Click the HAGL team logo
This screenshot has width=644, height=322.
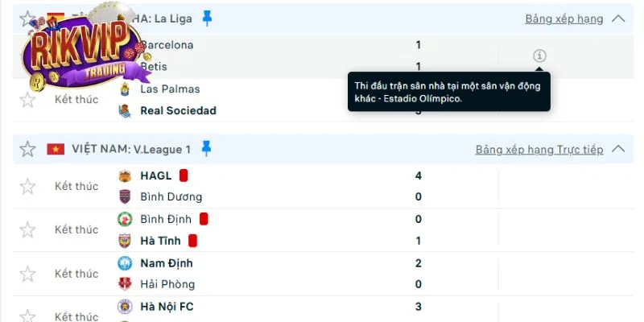click(x=125, y=175)
